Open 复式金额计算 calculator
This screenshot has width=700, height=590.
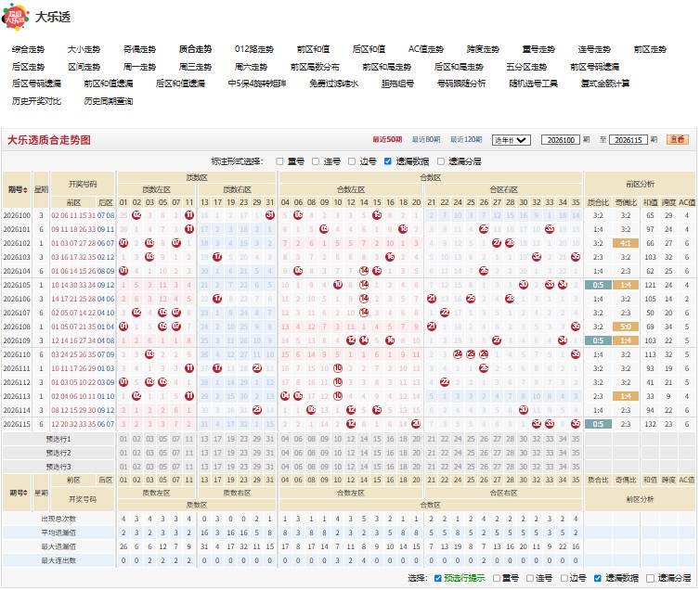[605, 83]
